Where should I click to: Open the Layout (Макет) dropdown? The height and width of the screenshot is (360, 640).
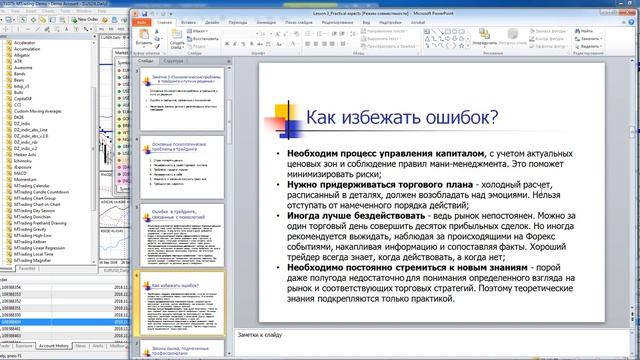198,31
